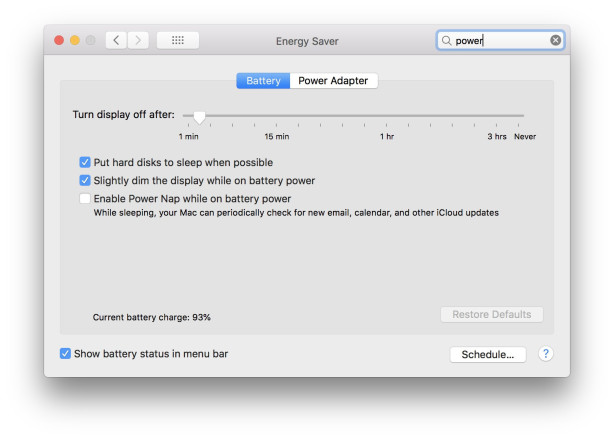
Task: Click into the search field containing "power"
Action: [499, 41]
